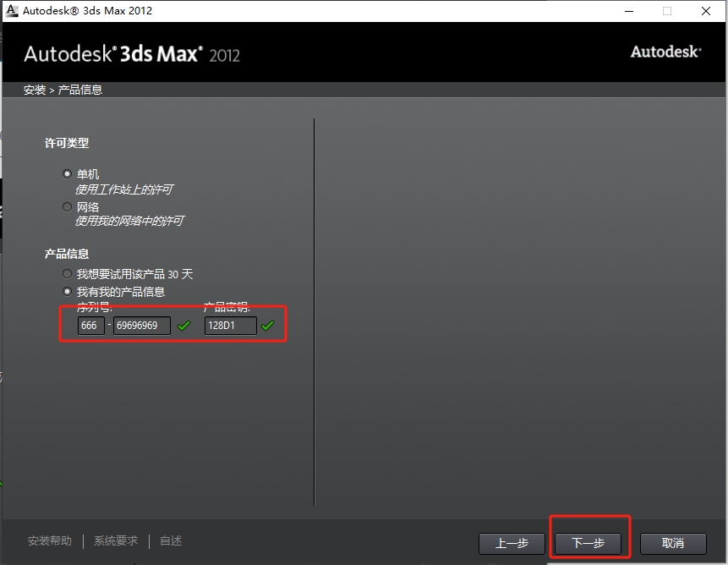The height and width of the screenshot is (565, 728).
Task: Click the Autodesk 3ds Max 2012 banner logo
Action: [131, 52]
